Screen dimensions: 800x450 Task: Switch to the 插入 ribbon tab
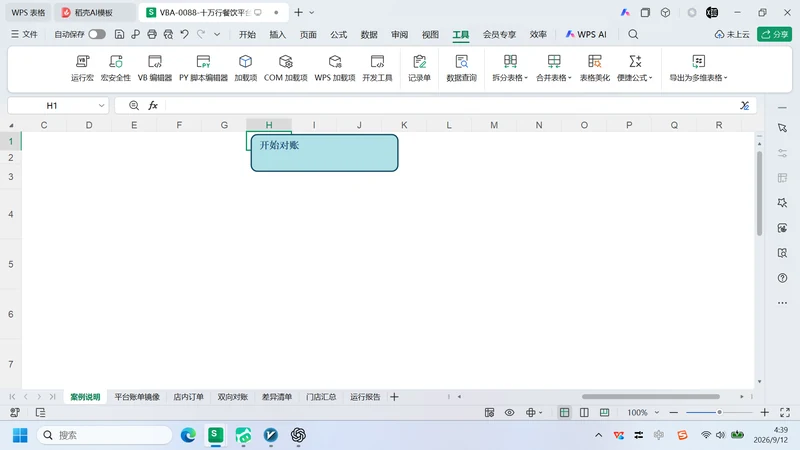tap(278, 34)
